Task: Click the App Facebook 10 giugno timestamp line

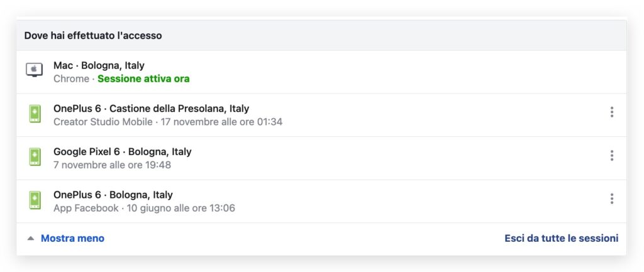Action: pyautogui.click(x=144, y=208)
